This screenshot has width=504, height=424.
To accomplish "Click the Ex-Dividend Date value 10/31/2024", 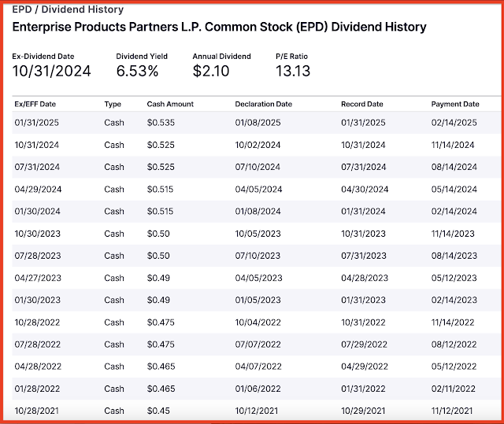I will (x=51, y=71).
